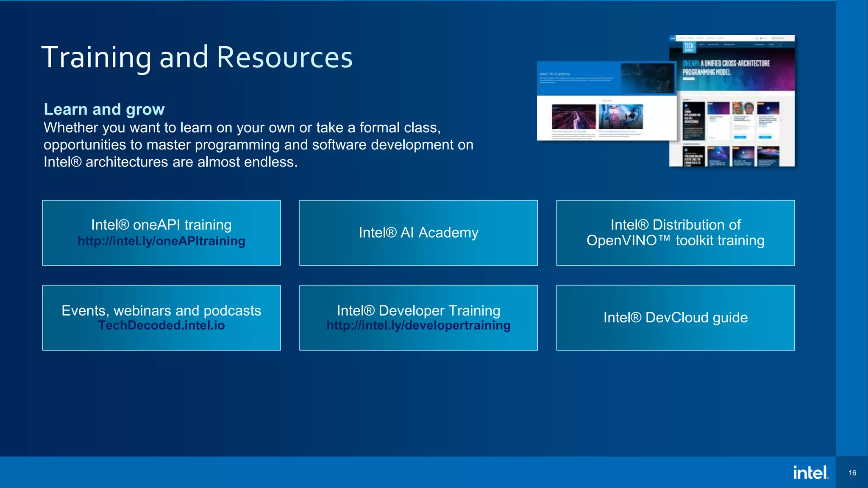The width and height of the screenshot is (868, 488).
Task: Click slide number 16
Action: click(852, 473)
